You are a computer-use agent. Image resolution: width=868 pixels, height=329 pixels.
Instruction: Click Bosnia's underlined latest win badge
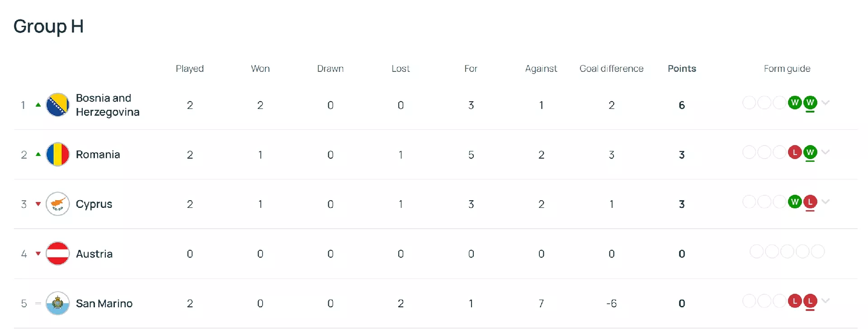pyautogui.click(x=810, y=103)
